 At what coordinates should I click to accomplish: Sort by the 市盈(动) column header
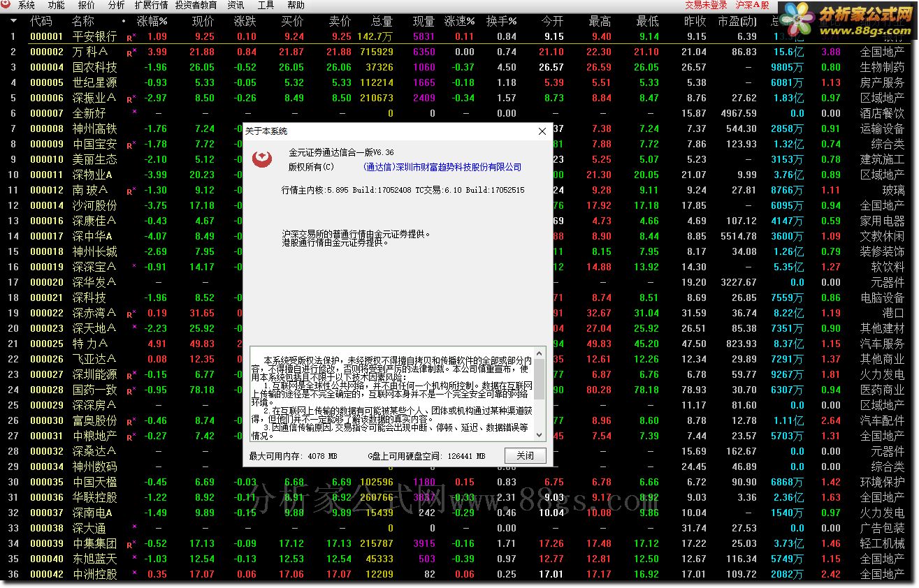point(737,22)
